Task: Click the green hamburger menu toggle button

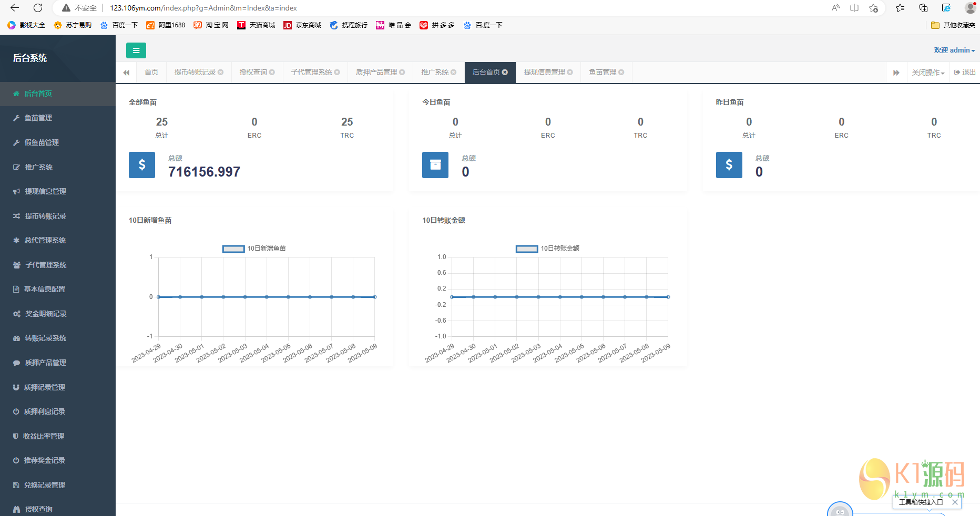Action: click(x=136, y=50)
